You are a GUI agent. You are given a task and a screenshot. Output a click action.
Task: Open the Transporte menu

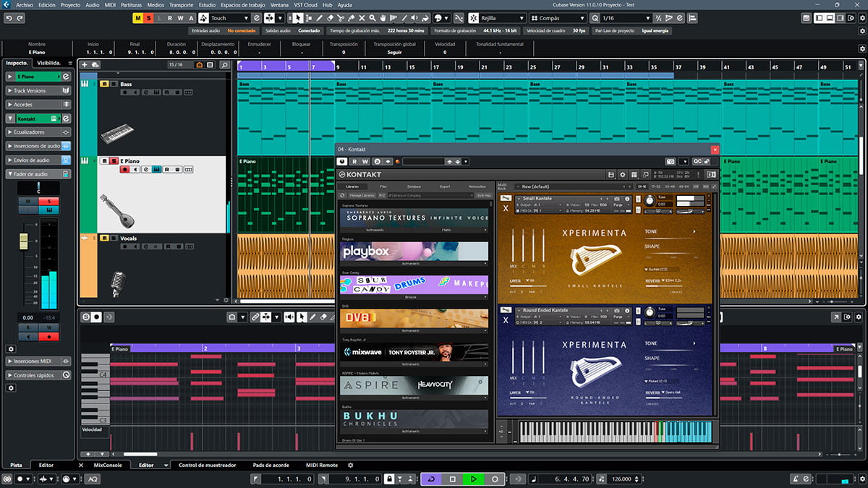(x=182, y=4)
